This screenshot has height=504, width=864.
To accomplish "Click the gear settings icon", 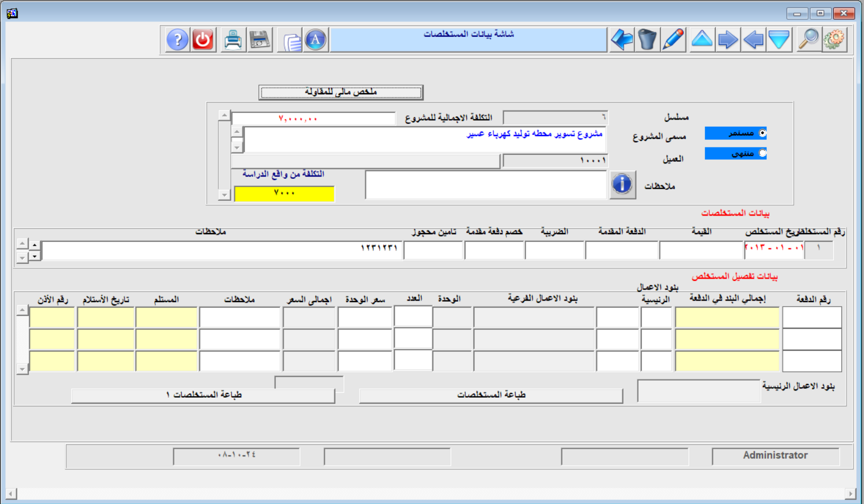I will [x=834, y=40].
